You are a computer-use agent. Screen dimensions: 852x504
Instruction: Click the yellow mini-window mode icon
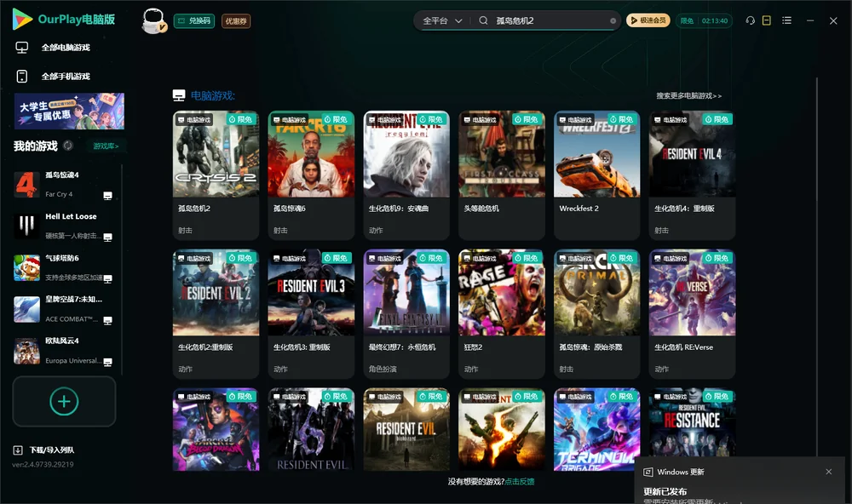coord(767,20)
